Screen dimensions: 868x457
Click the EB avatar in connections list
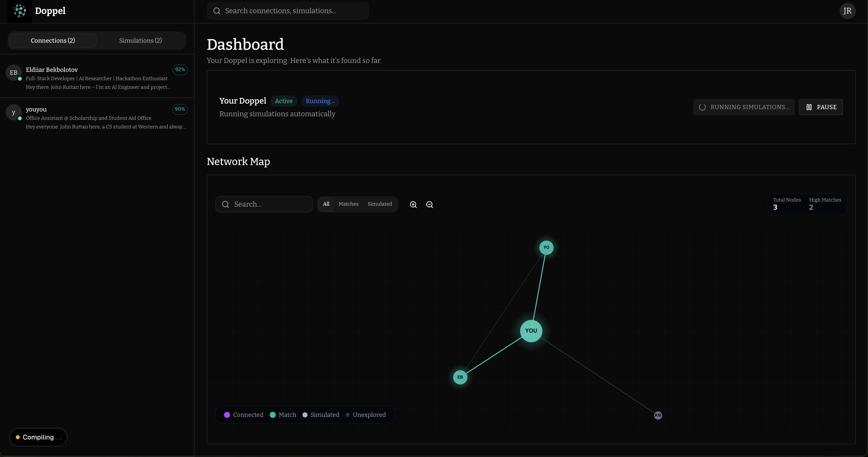[x=13, y=72]
